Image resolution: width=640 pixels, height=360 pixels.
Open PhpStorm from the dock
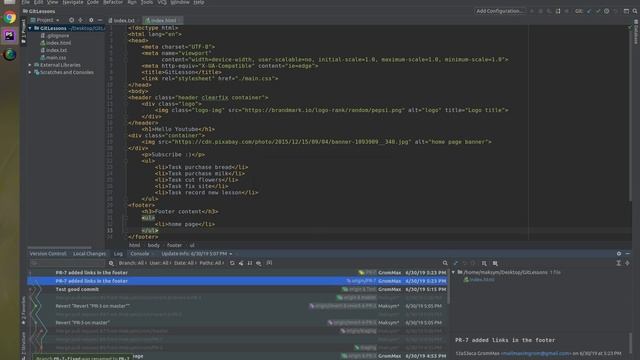9,36
